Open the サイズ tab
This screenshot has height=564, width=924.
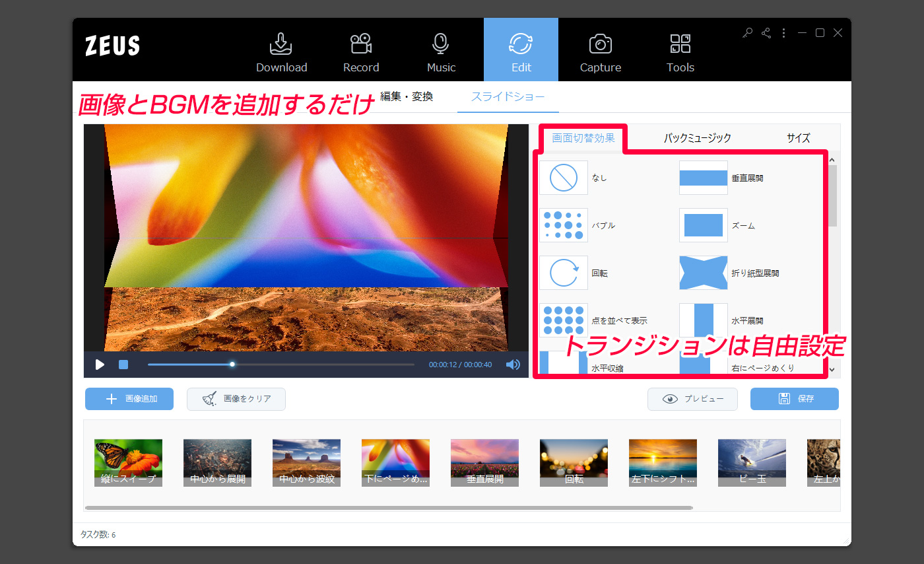(798, 138)
